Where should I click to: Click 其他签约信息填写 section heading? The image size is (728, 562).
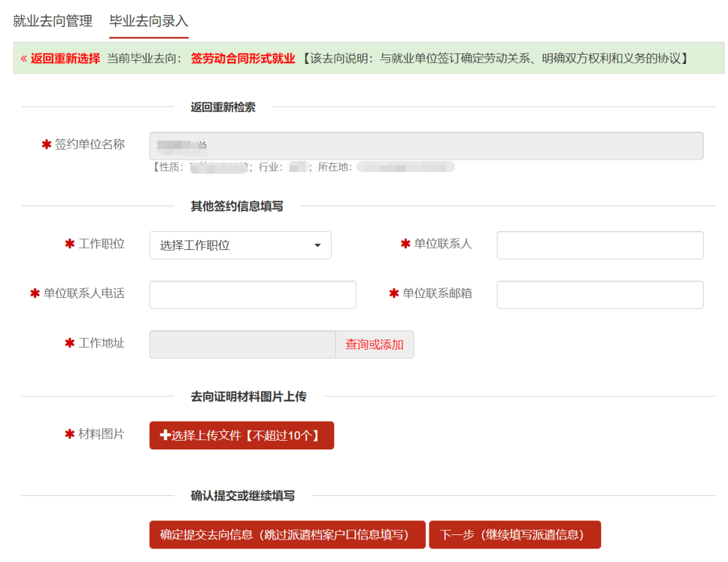coord(237,206)
